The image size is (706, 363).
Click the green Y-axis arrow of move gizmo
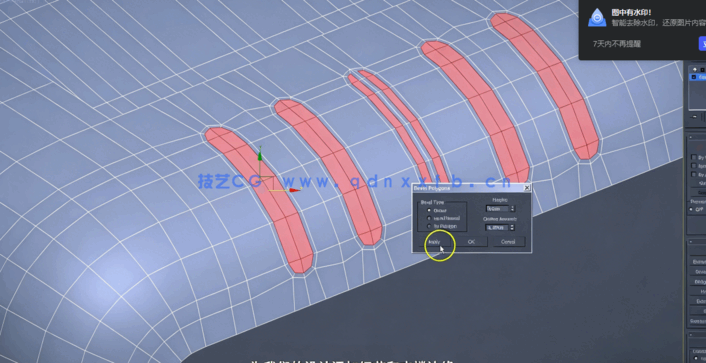(260, 155)
